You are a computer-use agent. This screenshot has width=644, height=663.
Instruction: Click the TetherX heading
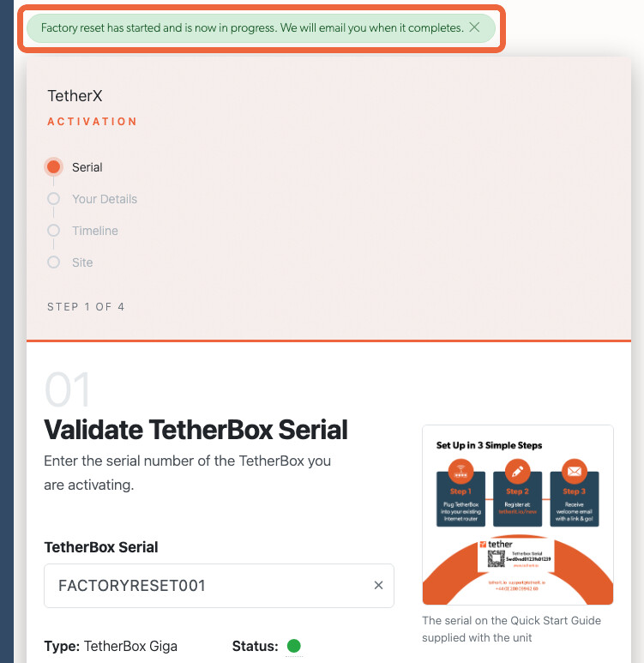tap(75, 95)
